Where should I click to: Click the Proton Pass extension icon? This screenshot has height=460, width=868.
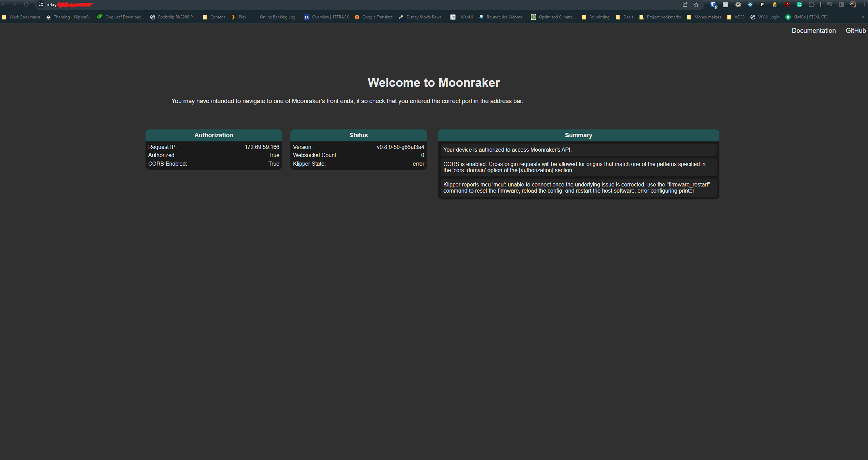(762, 4)
